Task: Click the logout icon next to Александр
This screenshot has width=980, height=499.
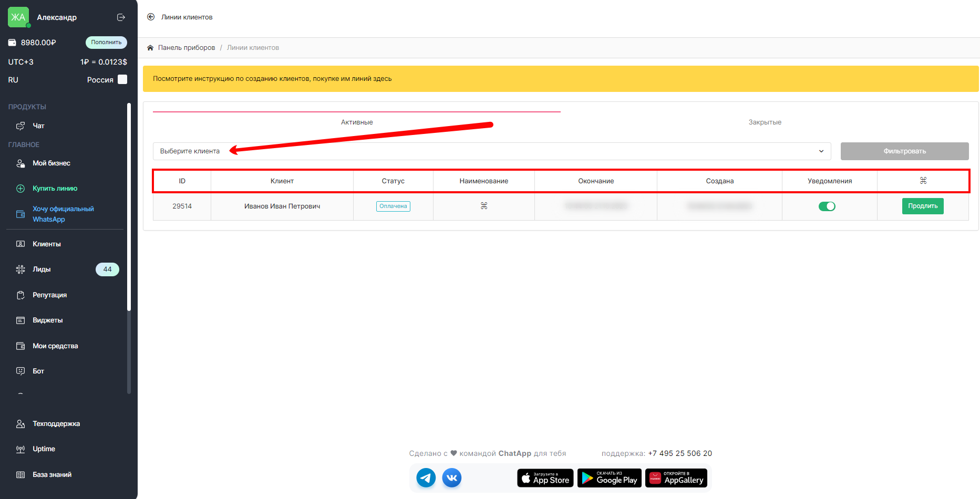Action: [121, 17]
